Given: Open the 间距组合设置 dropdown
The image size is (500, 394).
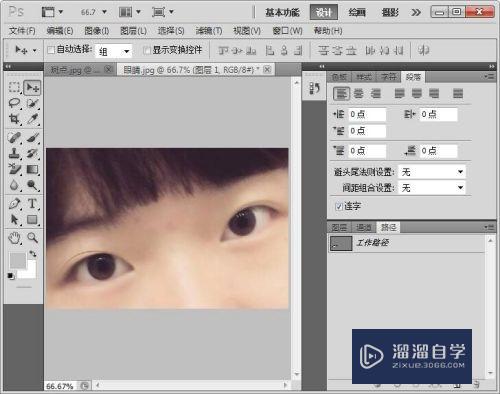Looking at the screenshot, I should pyautogui.click(x=432, y=188).
